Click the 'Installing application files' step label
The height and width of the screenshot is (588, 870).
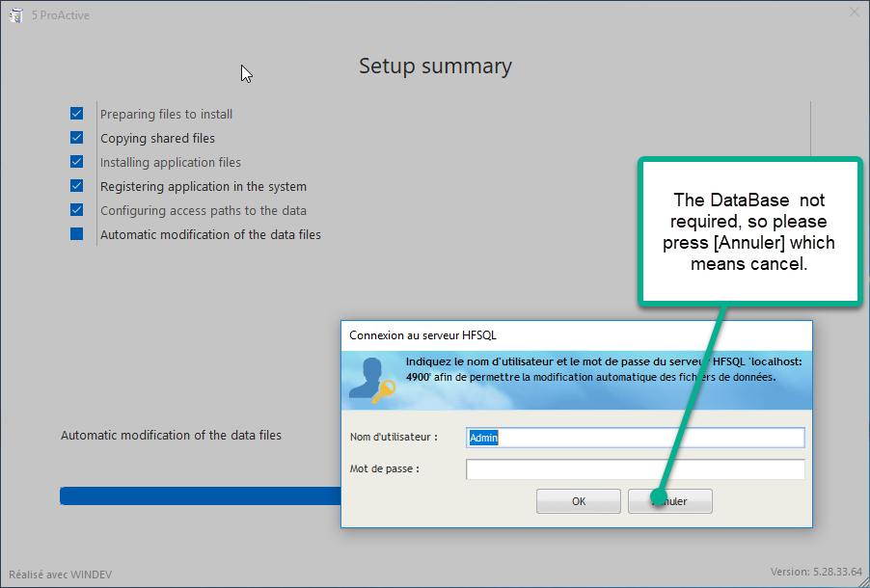click(171, 163)
